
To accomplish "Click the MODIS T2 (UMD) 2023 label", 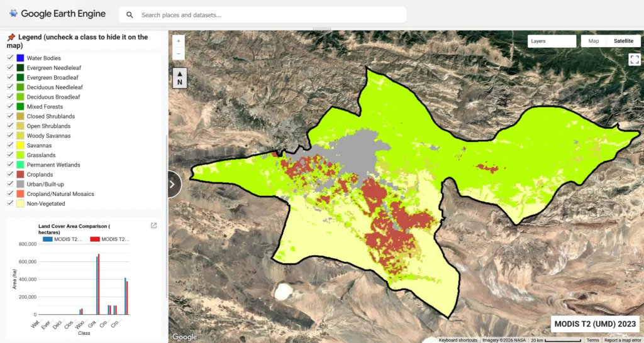I will [x=595, y=324].
